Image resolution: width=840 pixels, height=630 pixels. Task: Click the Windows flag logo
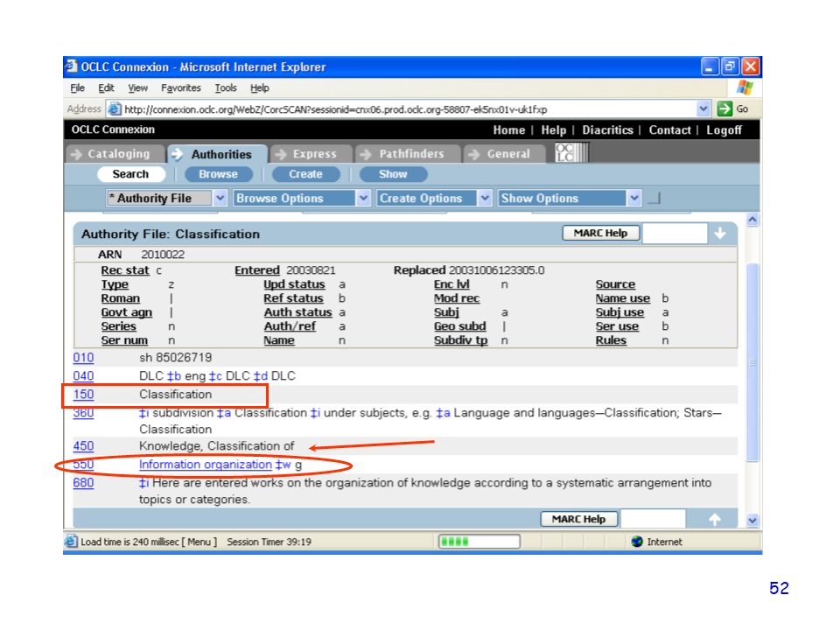pyautogui.click(x=745, y=87)
